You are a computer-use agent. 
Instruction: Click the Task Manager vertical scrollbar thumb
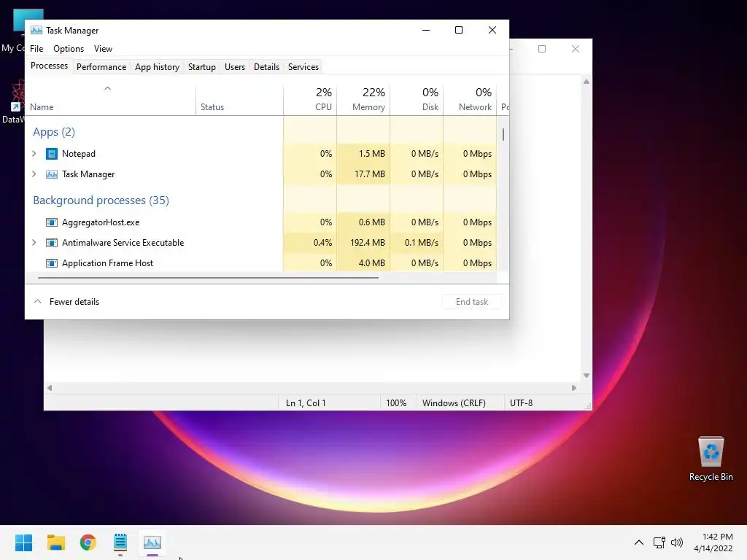point(503,134)
